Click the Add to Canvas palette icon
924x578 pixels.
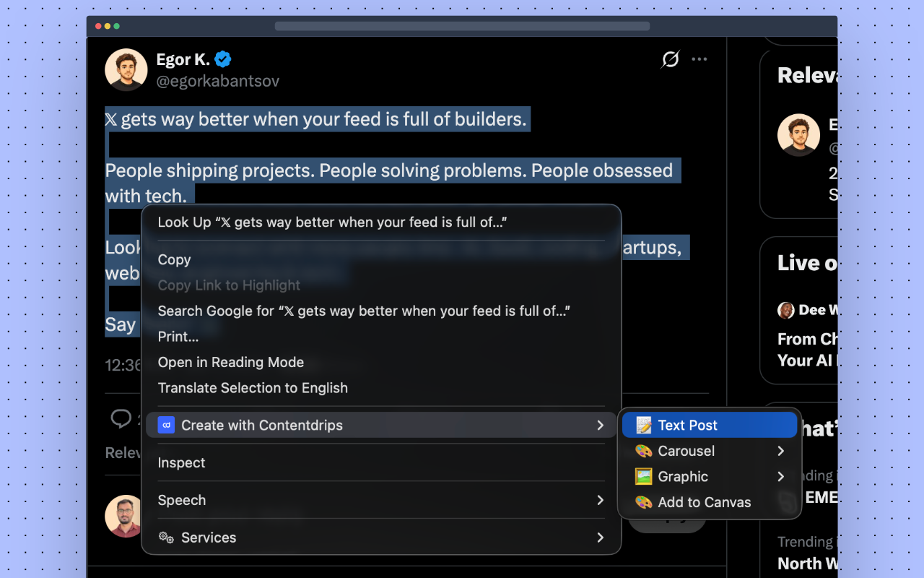(643, 502)
